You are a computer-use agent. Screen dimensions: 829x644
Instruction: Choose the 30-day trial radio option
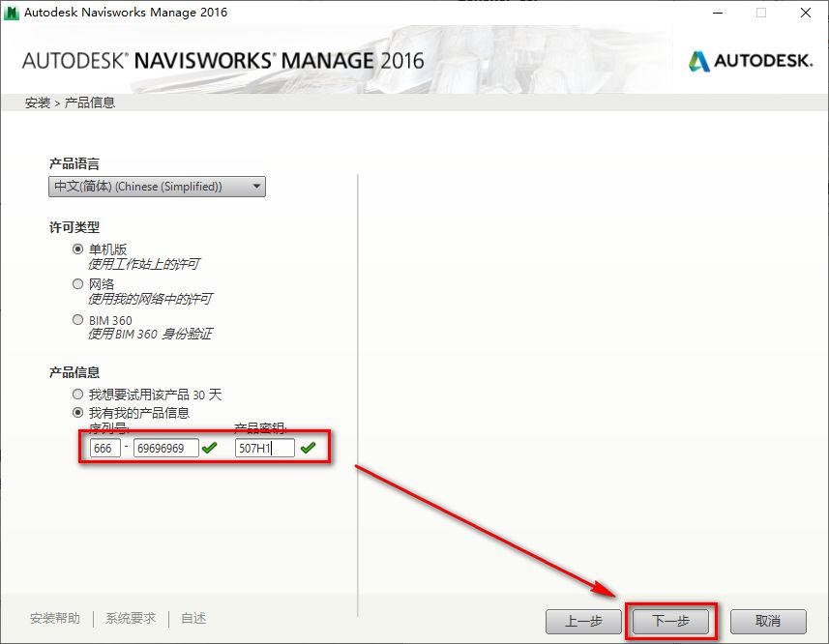(x=78, y=394)
